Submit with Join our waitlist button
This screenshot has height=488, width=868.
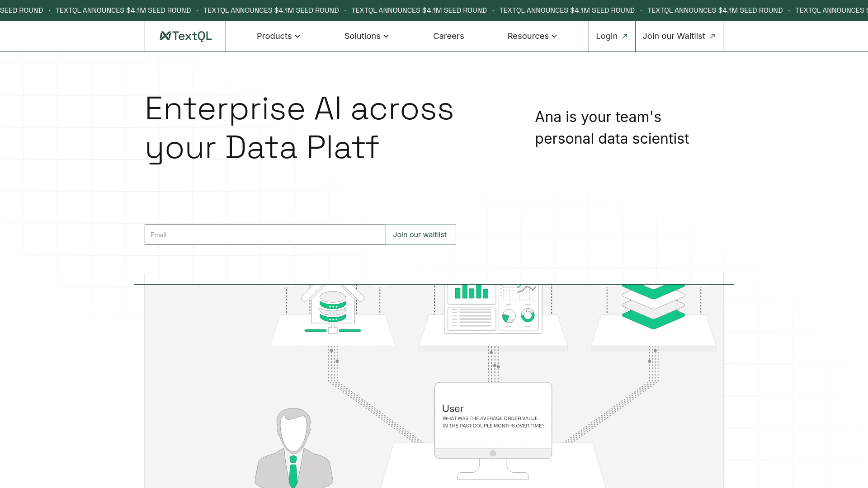[x=420, y=235]
